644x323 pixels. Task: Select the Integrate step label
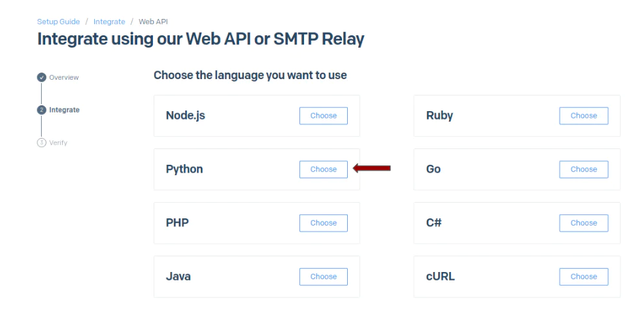pyautogui.click(x=65, y=110)
